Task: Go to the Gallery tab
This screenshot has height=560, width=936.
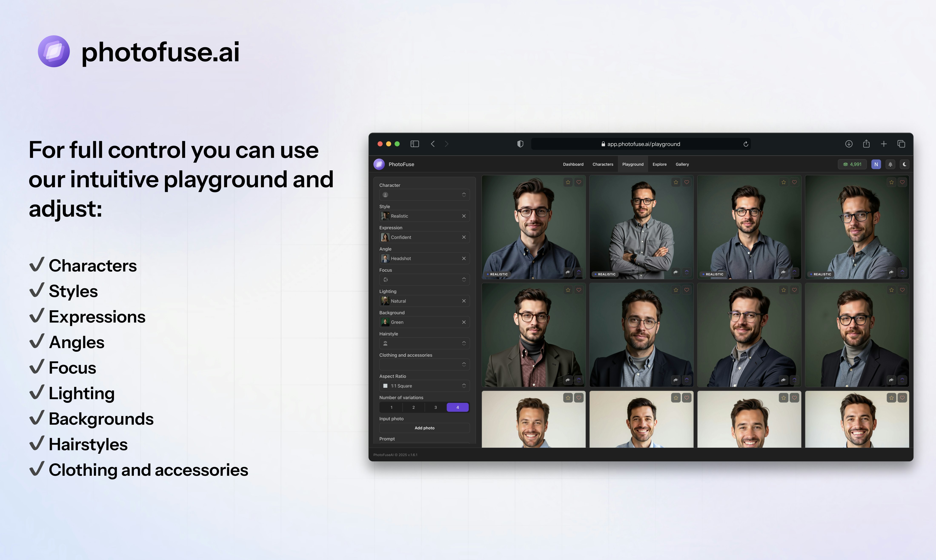Action: pos(682,164)
